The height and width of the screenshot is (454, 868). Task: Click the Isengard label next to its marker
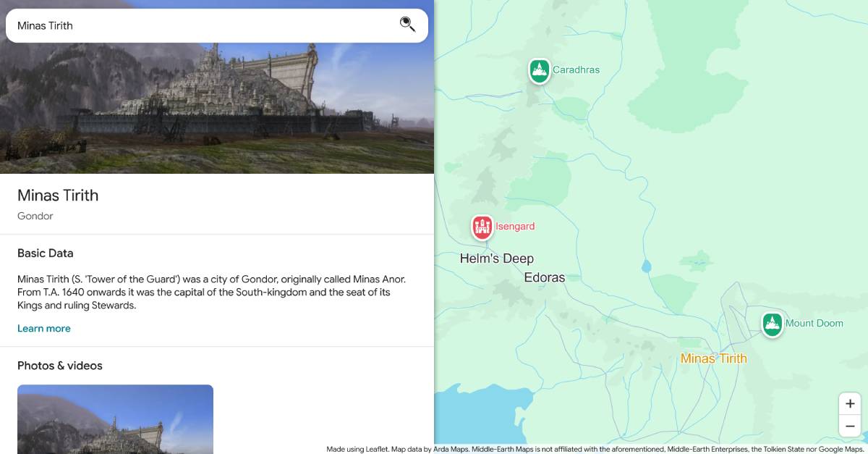pos(514,227)
